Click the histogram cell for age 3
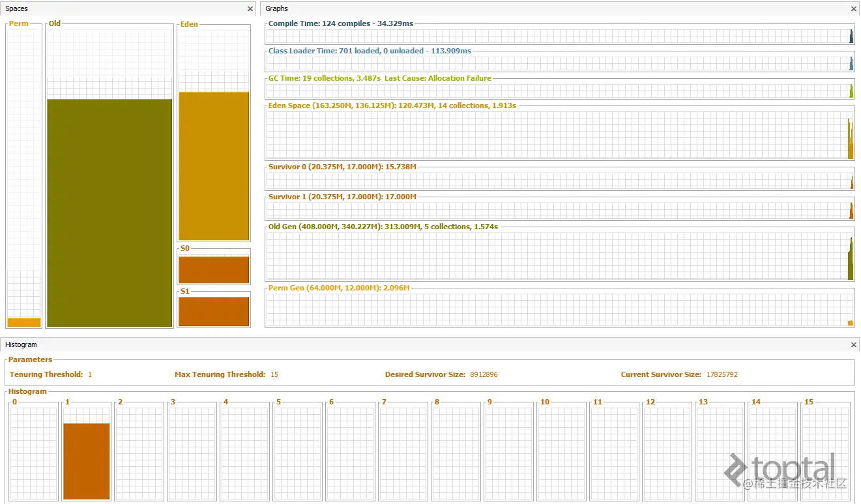 (x=192, y=453)
